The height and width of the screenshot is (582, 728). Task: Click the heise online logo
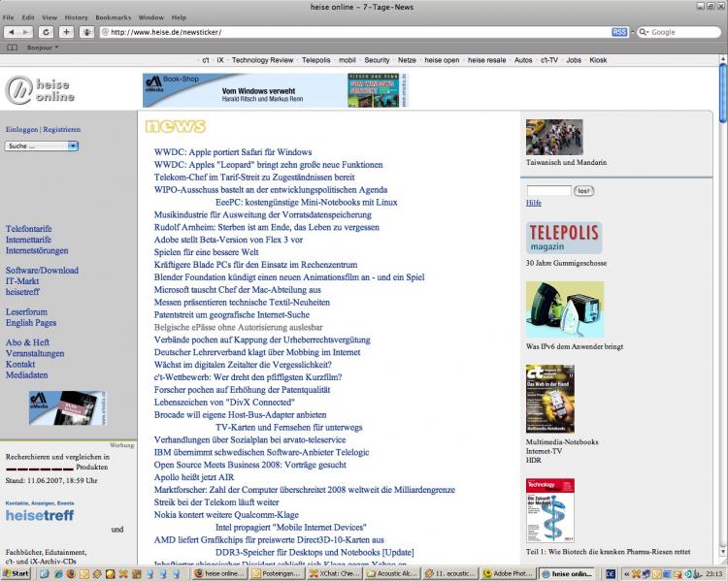pos(40,90)
